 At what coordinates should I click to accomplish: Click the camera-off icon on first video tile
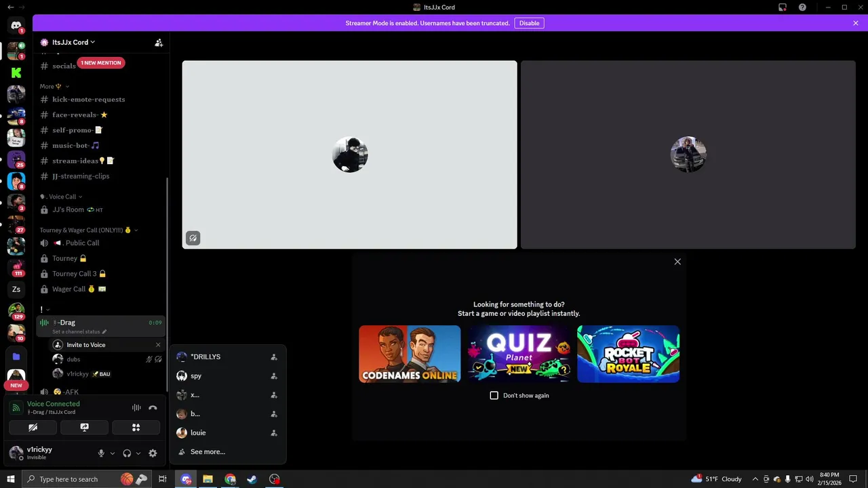click(193, 238)
